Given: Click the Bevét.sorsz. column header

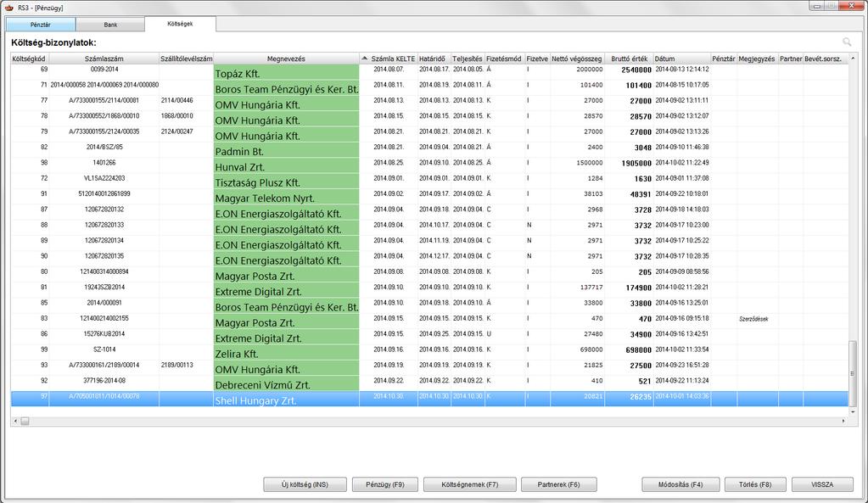Looking at the screenshot, I should coord(825,59).
